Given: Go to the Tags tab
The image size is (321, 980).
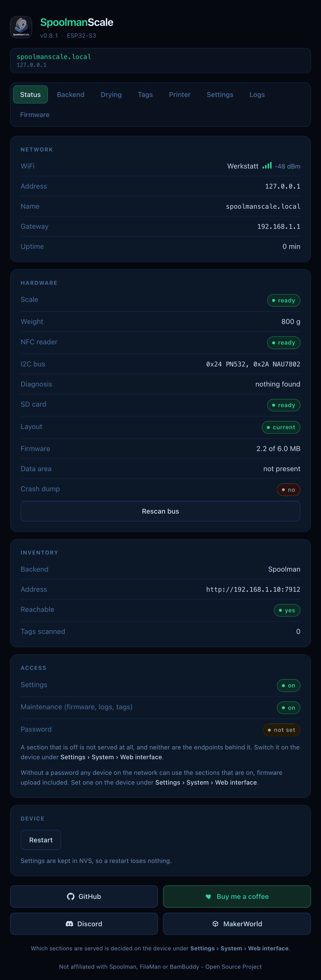Looking at the screenshot, I should click(x=145, y=94).
